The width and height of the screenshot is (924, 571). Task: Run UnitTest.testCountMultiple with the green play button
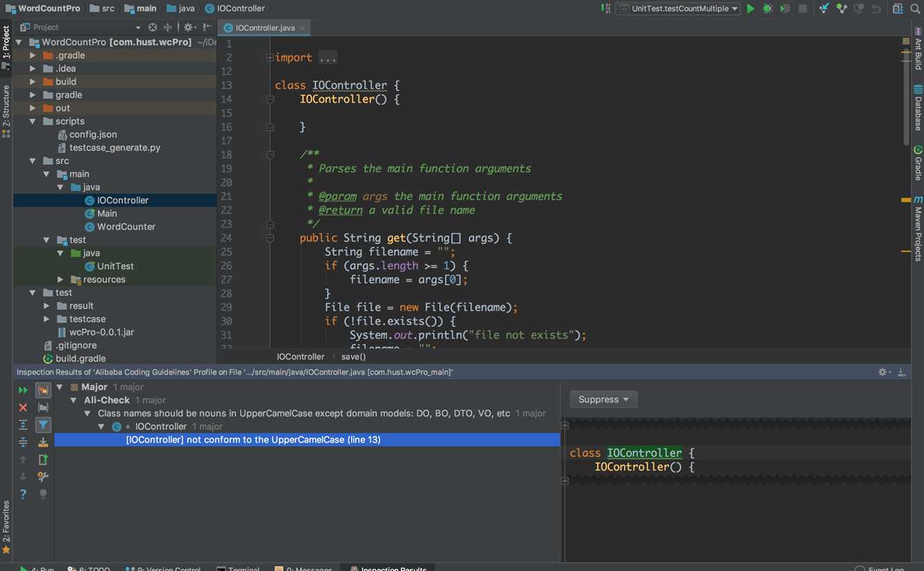[750, 8]
